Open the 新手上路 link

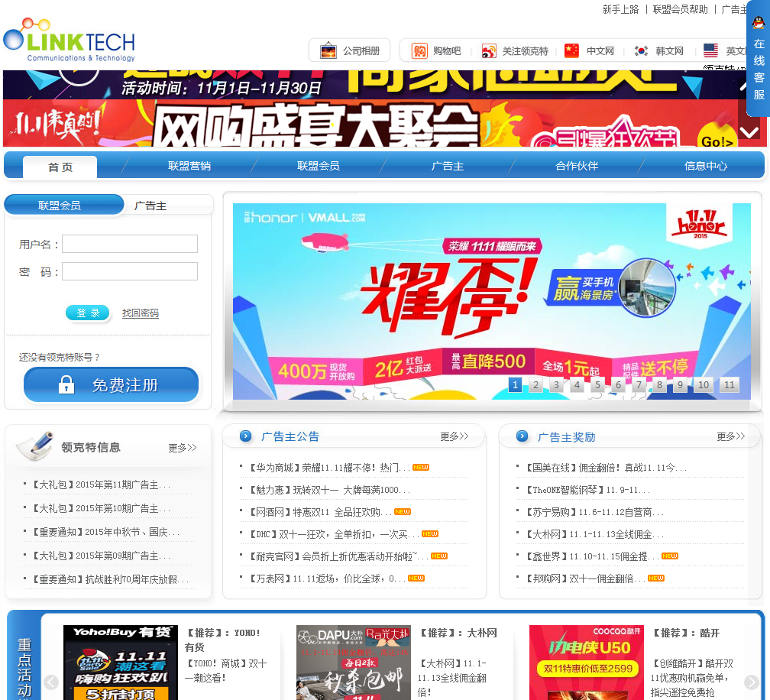(x=620, y=9)
